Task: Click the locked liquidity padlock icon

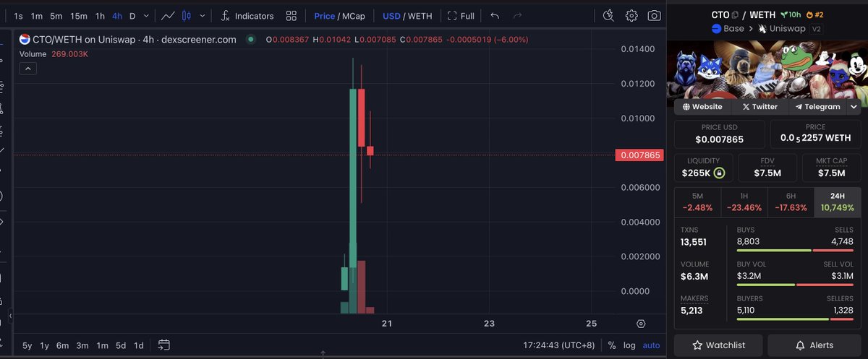Action: (x=718, y=173)
